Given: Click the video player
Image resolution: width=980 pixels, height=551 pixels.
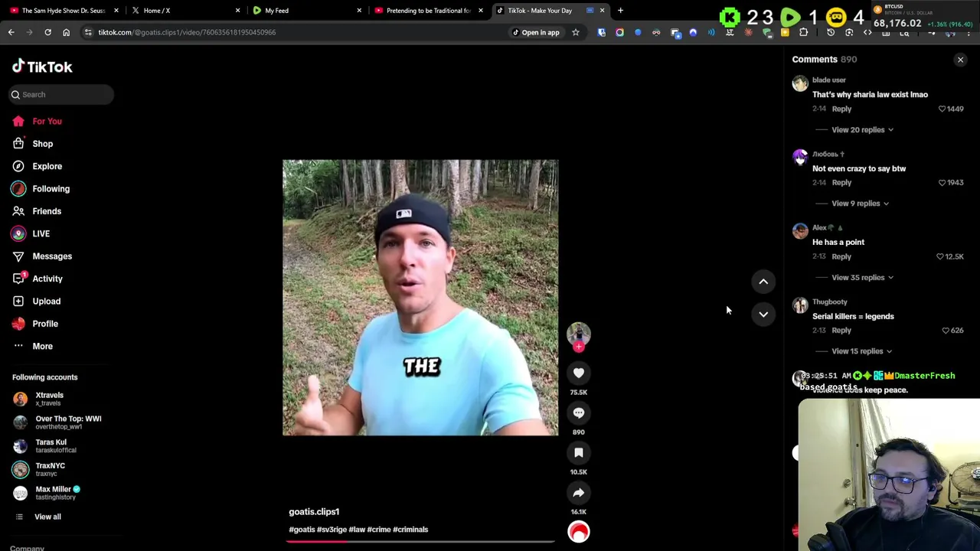Looking at the screenshot, I should click(420, 298).
